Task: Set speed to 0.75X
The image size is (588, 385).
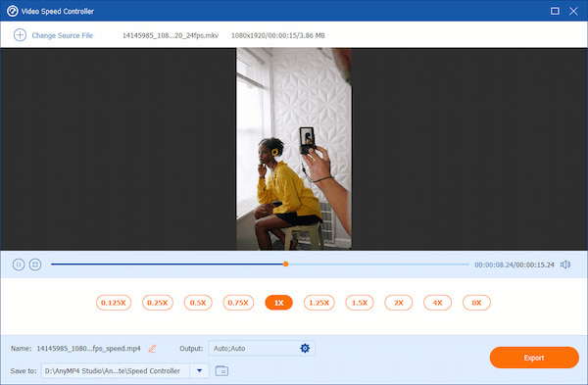Action: coord(238,303)
